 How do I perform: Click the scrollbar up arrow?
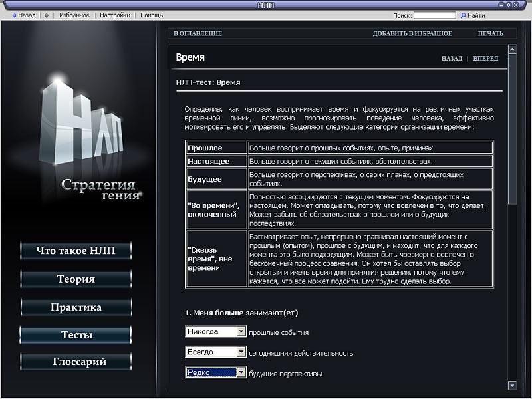click(512, 49)
